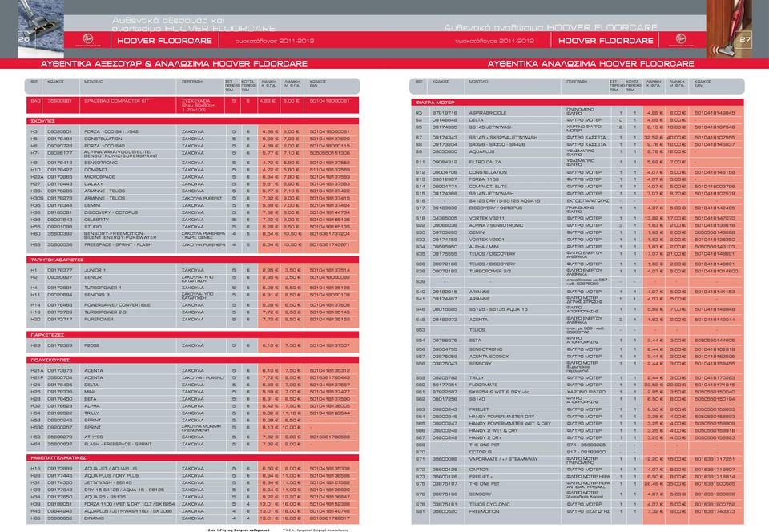Click the ΠΕΡΙΓΡΑΦΗ column header on the right page
769x532 pixels.
tap(577, 82)
